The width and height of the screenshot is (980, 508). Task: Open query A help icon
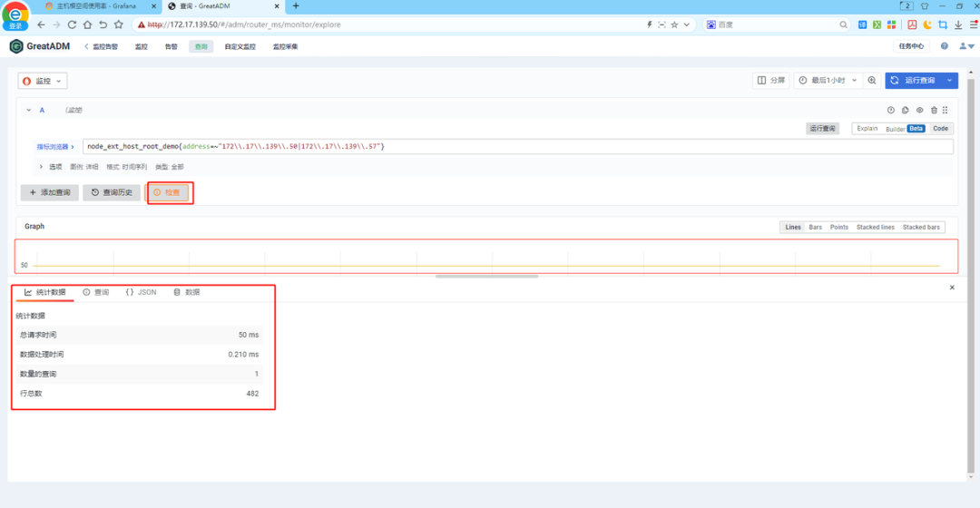[891, 110]
